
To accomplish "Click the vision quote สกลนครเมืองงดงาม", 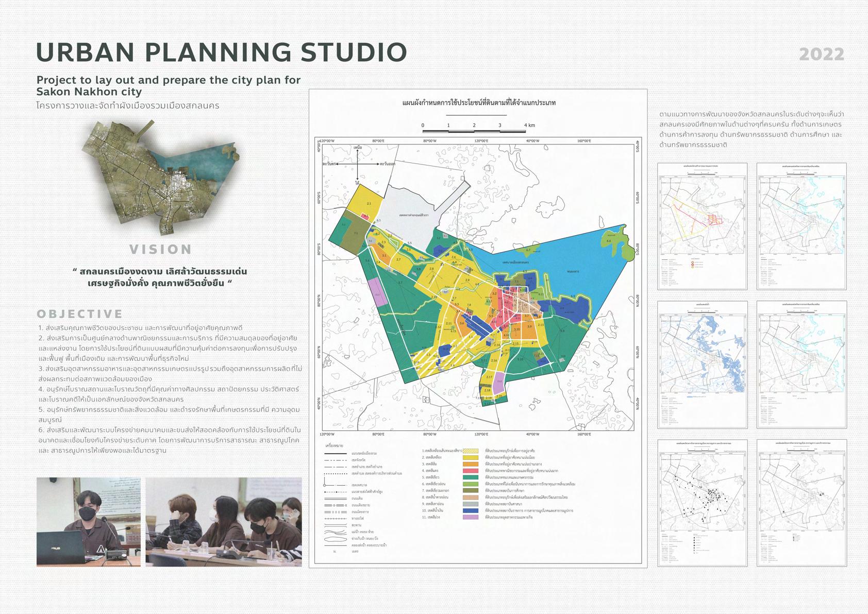I will point(160,277).
